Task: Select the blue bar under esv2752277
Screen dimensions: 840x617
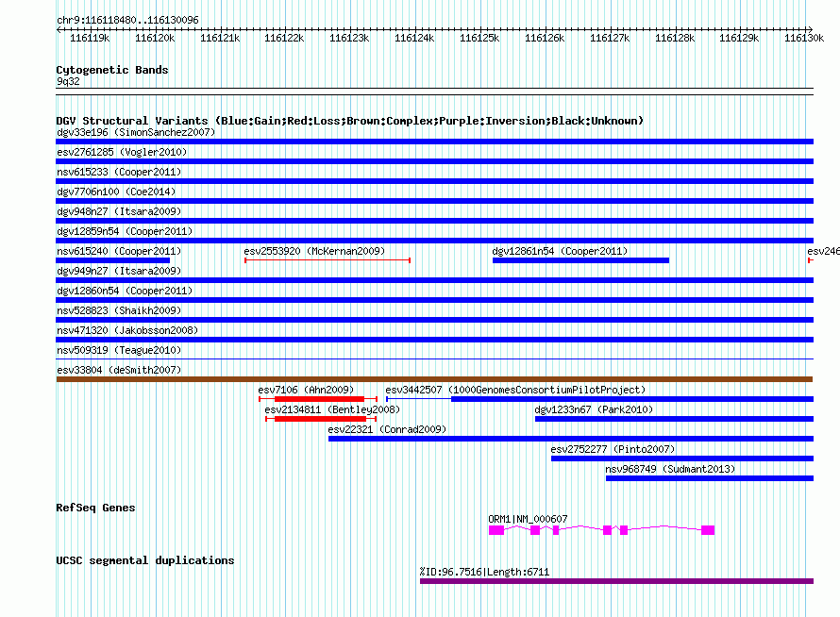Action: pyautogui.click(x=682, y=459)
